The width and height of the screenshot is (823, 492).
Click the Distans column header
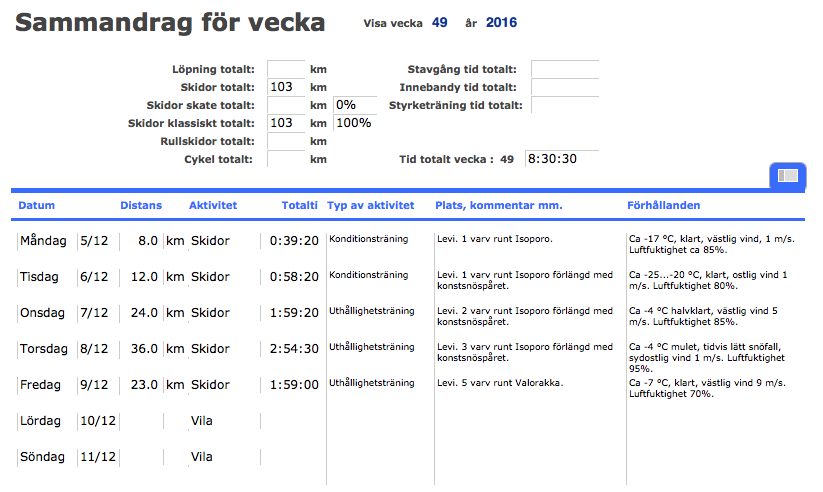(140, 206)
